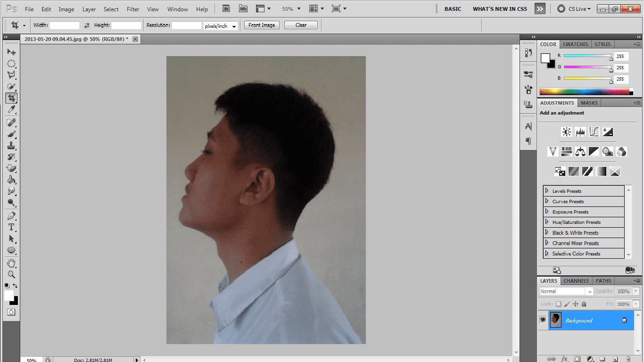Switch to the Channels tab
Viewport: 644px width, 362px height.
point(576,280)
